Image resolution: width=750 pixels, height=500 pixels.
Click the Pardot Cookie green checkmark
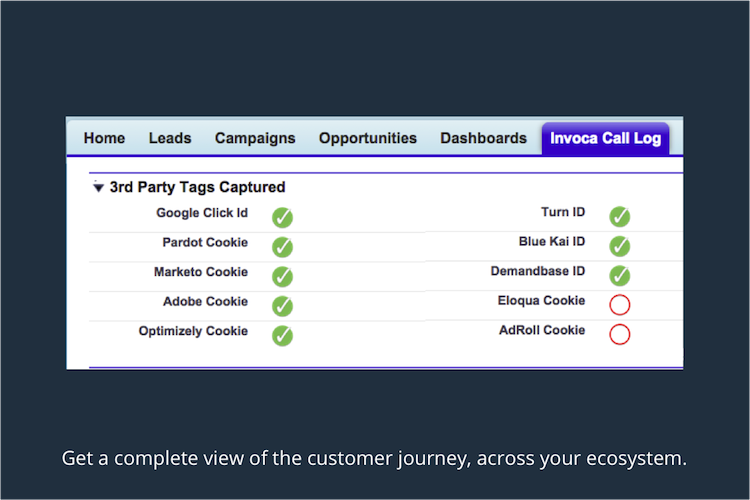point(283,247)
